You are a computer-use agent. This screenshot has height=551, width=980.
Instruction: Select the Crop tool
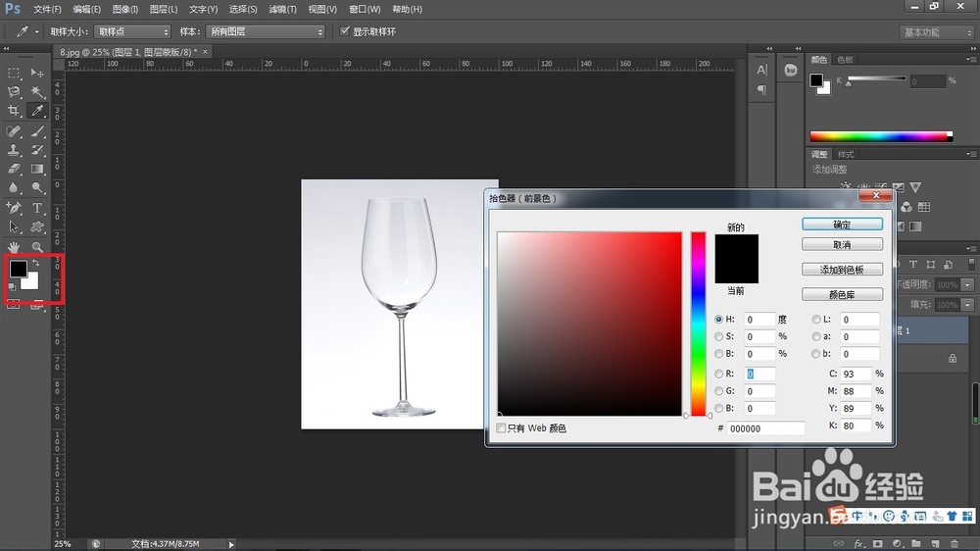point(14,111)
